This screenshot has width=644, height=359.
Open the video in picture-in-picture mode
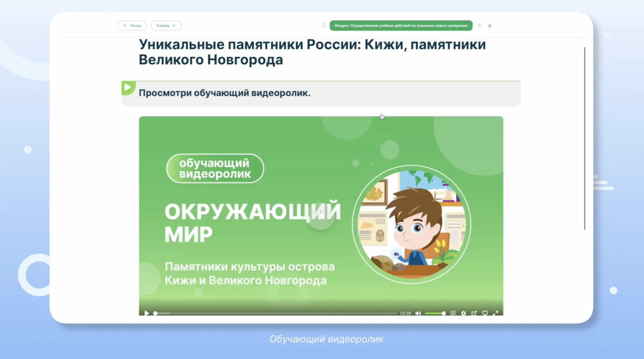tap(484, 313)
